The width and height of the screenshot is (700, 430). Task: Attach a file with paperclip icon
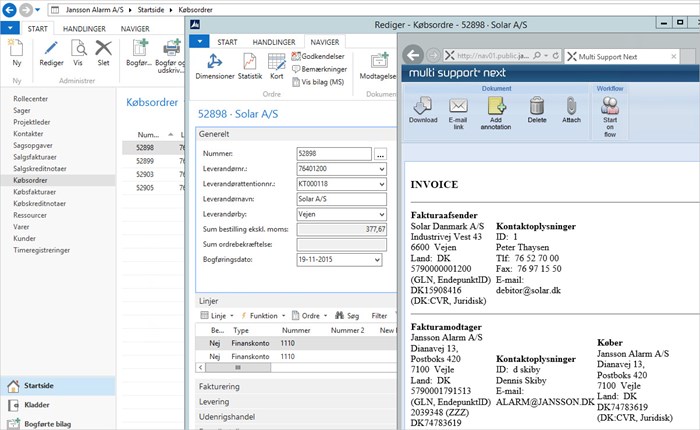pyautogui.click(x=571, y=106)
